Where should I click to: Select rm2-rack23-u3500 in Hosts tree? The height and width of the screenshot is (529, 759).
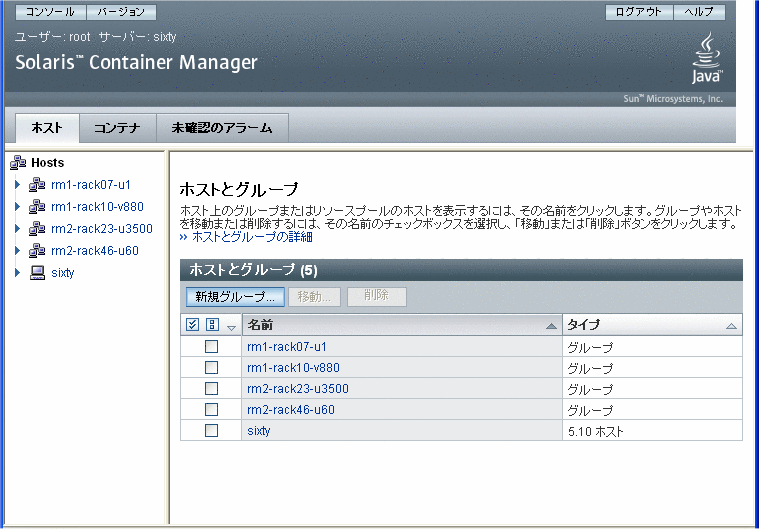(102, 228)
